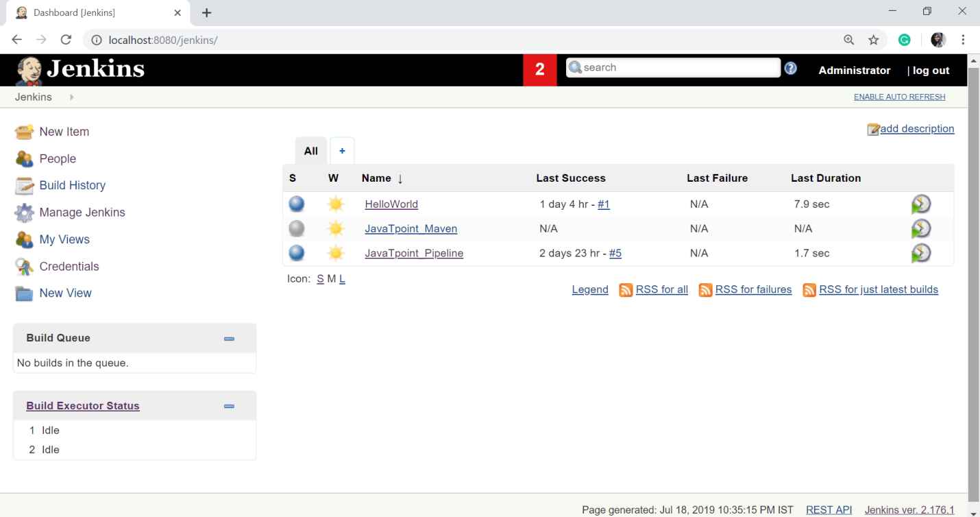980x517 pixels.
Task: Click the log out link
Action: 931,71
